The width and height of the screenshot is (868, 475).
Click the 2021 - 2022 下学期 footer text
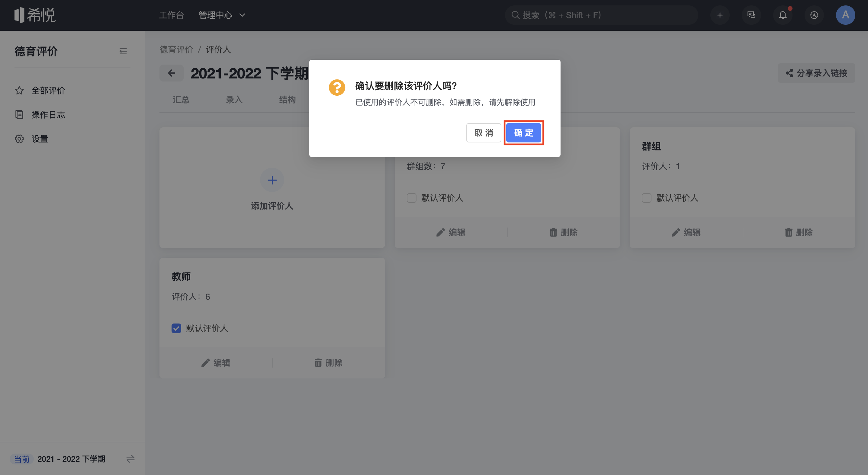click(x=71, y=459)
